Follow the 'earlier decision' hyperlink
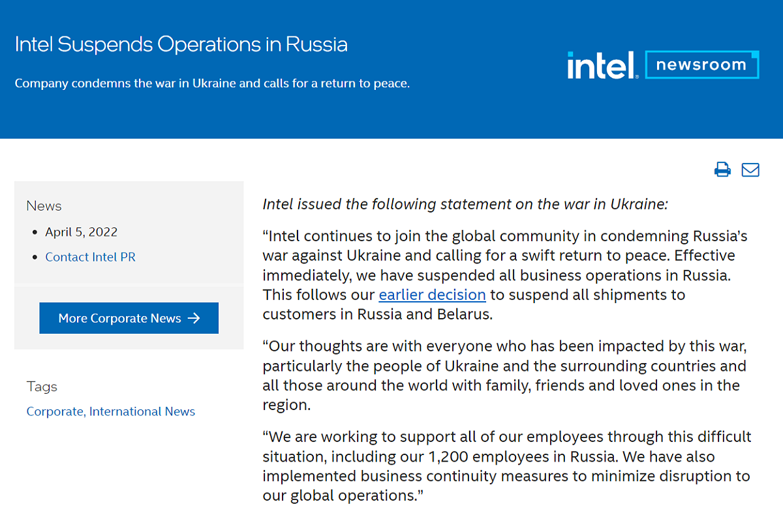This screenshot has height=532, width=783. pyautogui.click(x=433, y=295)
